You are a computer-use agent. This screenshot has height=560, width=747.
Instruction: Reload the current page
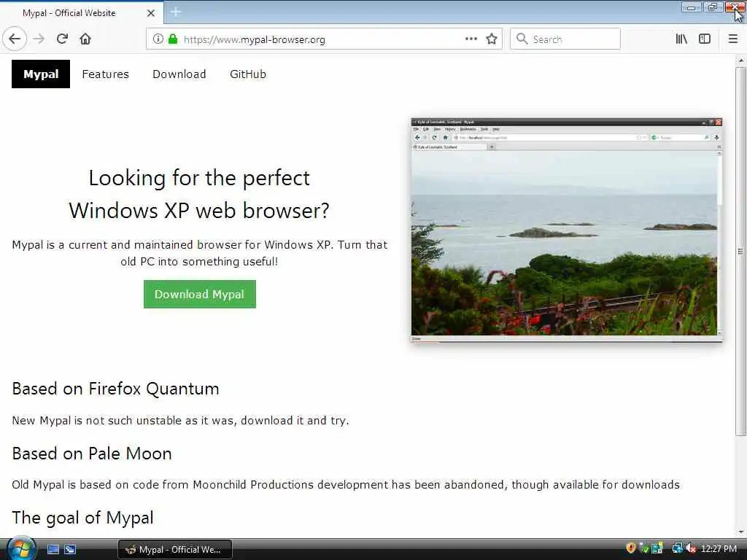point(62,39)
